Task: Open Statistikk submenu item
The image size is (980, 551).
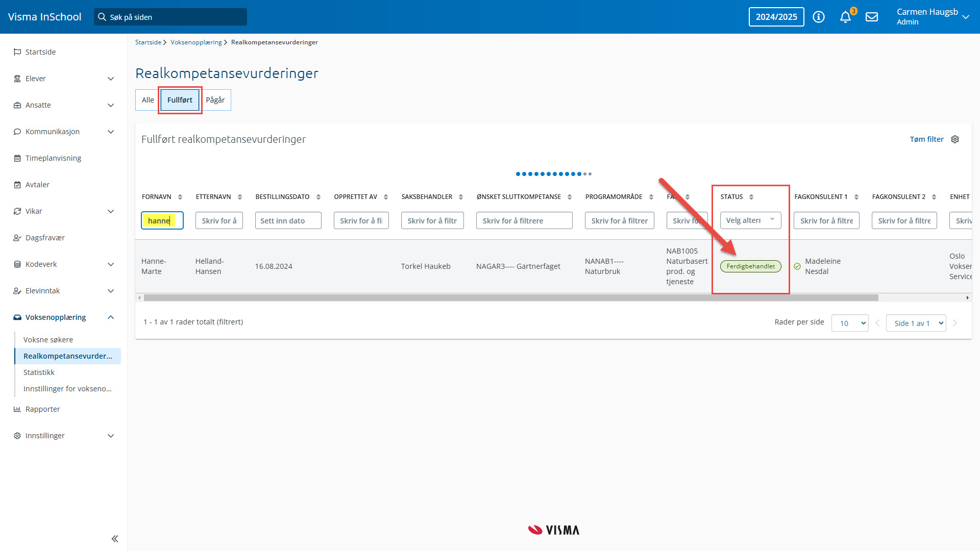Action: point(39,372)
